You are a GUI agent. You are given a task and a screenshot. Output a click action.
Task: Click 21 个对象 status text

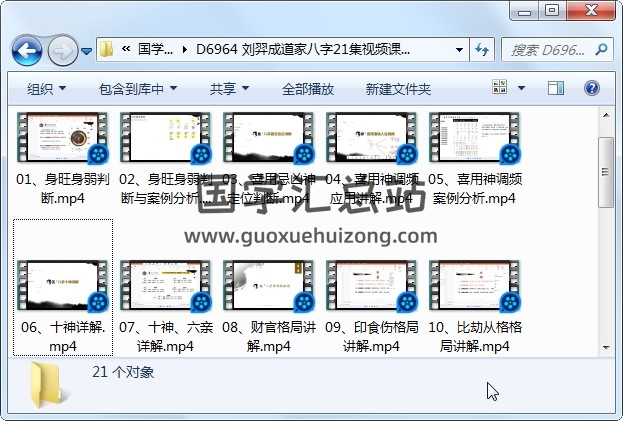click(123, 372)
